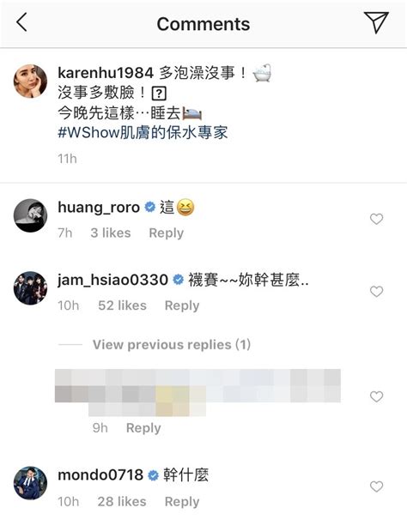The image size is (407, 532).
Task: Open mondo0718's avatar
Action: coord(30,483)
